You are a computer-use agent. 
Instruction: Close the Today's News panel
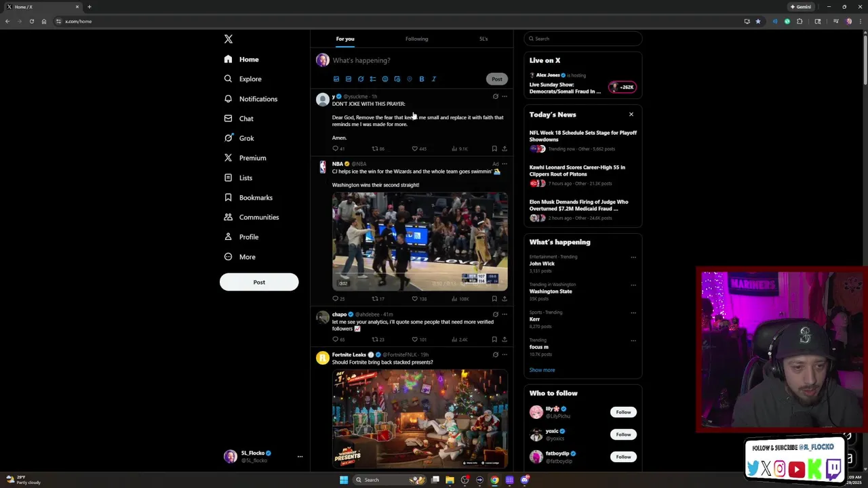[x=631, y=115]
